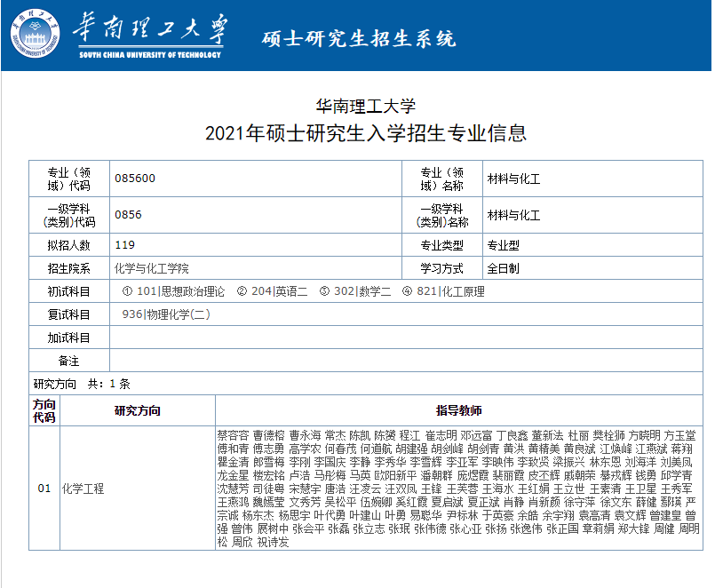
Task: Select the page heading 2021年硕士研究生入学招生专业信息
Action: point(366,133)
